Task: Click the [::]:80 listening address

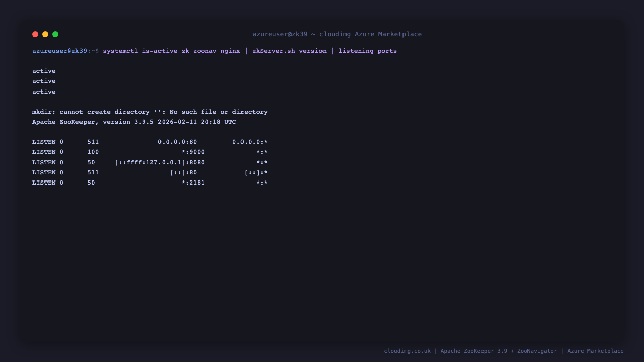Action: click(x=183, y=172)
